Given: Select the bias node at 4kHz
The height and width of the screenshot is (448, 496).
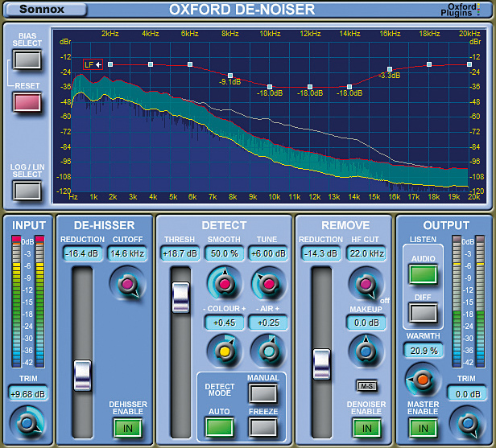Looking at the screenshot, I should (x=151, y=64).
